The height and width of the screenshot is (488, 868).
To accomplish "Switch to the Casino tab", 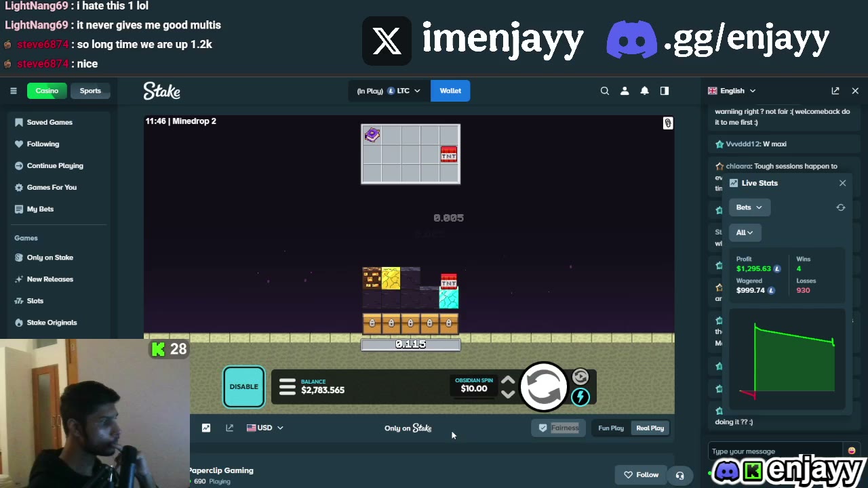I will click(x=47, y=91).
